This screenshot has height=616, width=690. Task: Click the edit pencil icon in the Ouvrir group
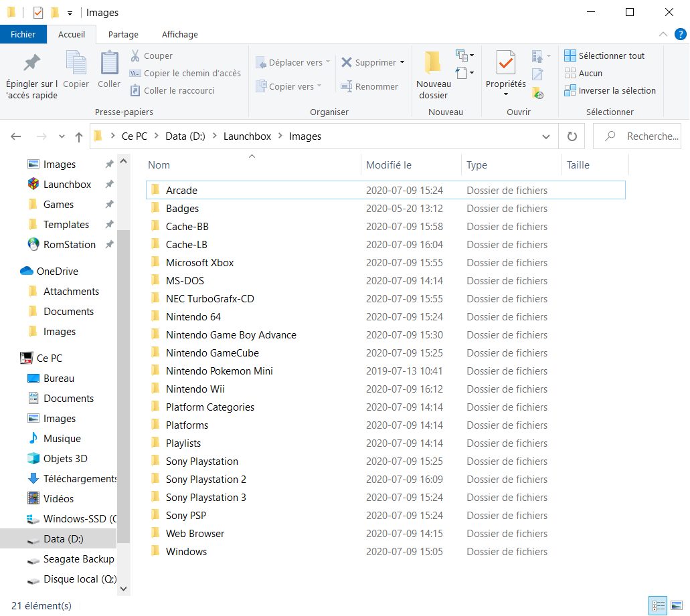pyautogui.click(x=537, y=74)
